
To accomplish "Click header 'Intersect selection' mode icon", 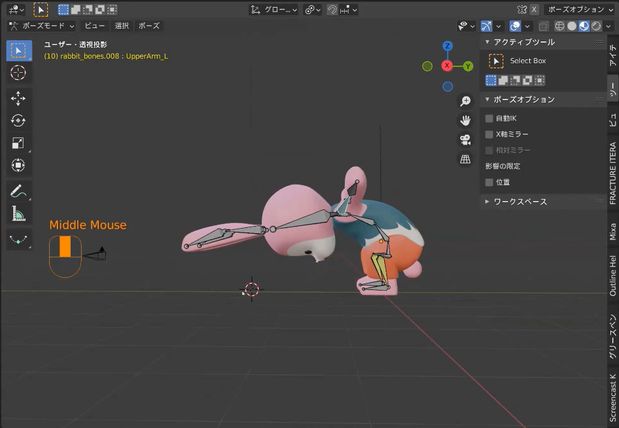I will point(112,9).
